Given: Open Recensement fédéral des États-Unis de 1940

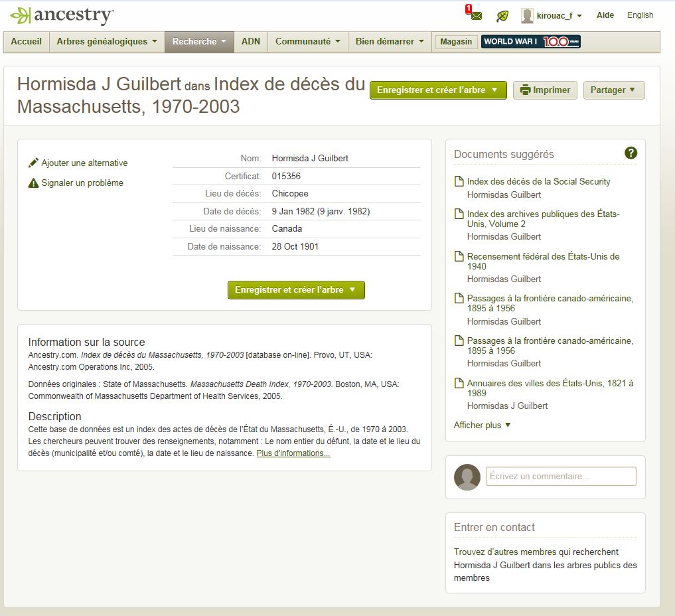Looking at the screenshot, I should coord(544,262).
